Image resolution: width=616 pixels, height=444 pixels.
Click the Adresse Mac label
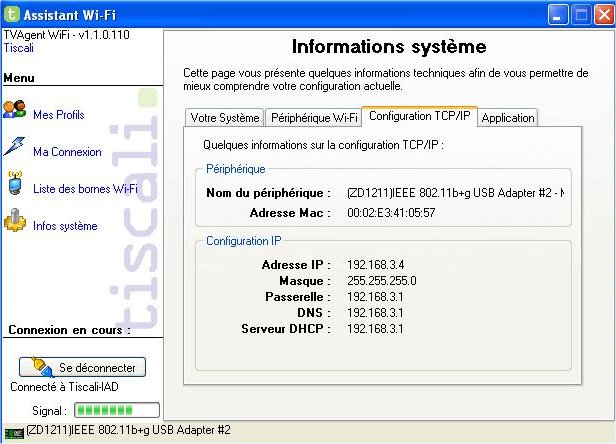point(290,213)
